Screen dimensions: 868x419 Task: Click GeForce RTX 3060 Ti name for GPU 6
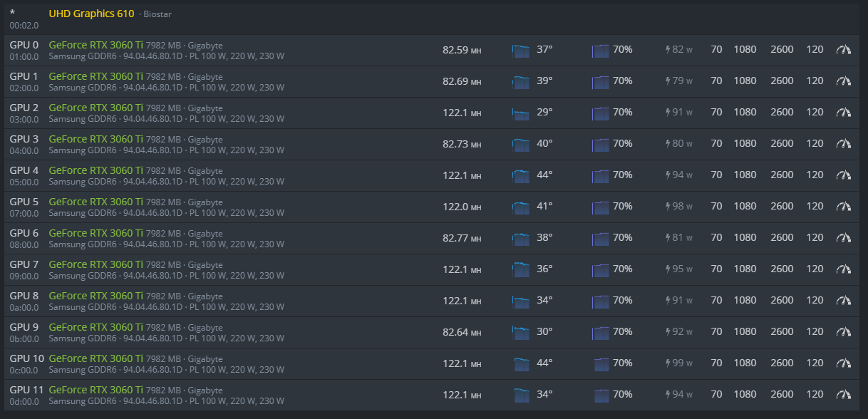[95, 233]
